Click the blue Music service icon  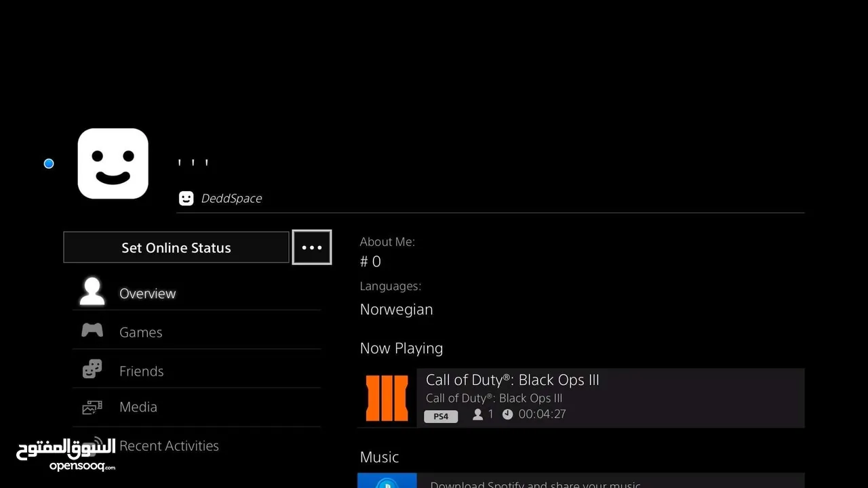pyautogui.click(x=387, y=481)
